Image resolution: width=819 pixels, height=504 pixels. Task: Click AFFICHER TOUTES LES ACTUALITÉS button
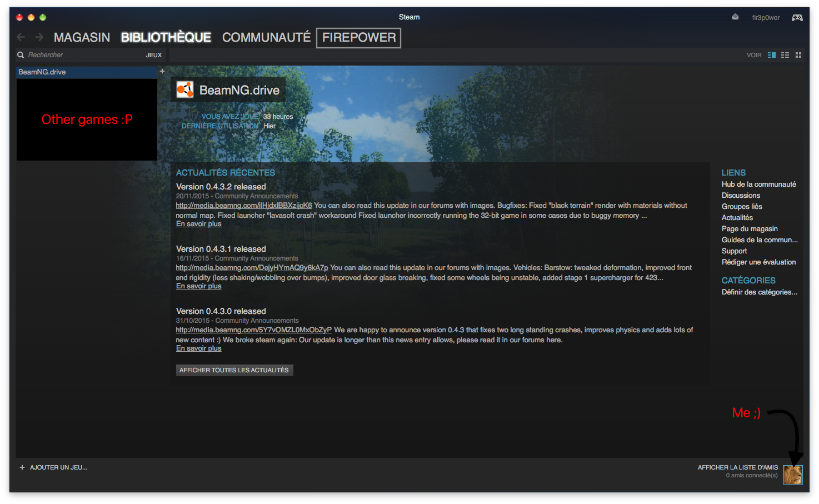click(x=234, y=370)
